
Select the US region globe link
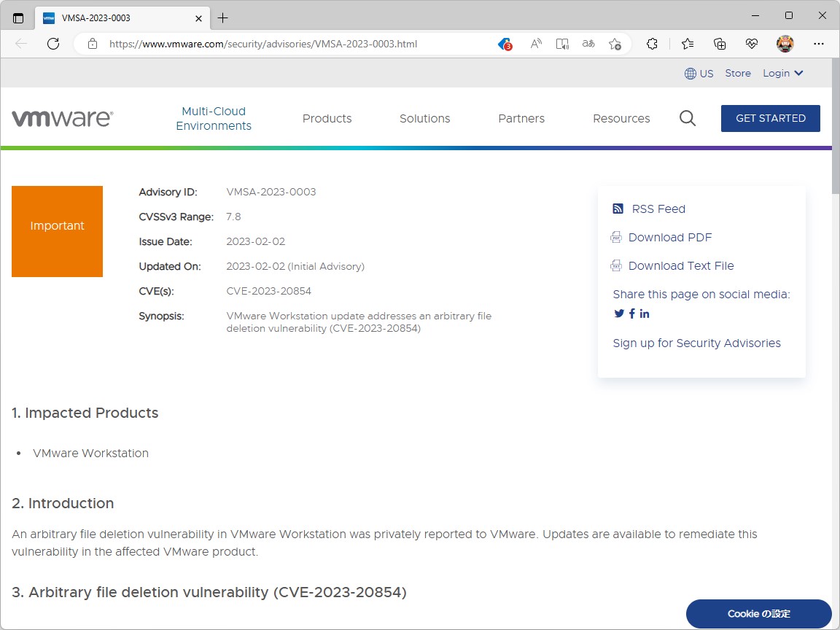tap(699, 74)
